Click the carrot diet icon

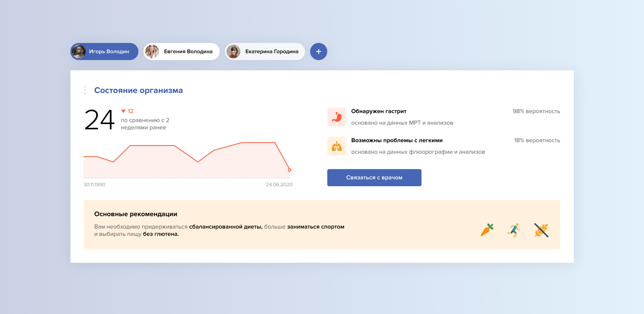pos(487,230)
